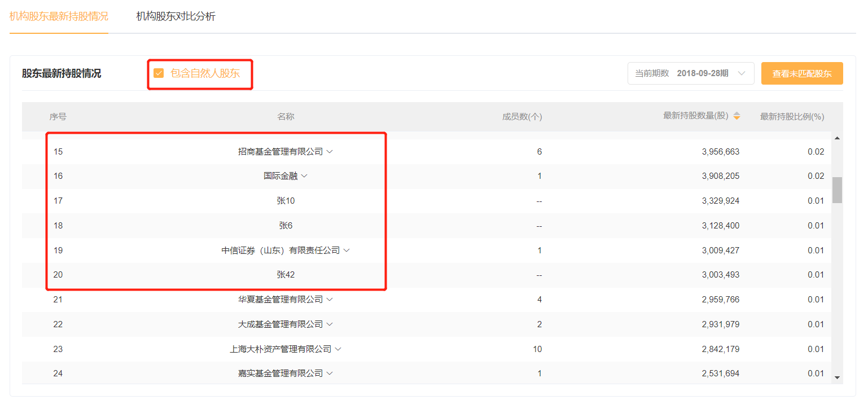The height and width of the screenshot is (400, 868).
Task: Click holding value 3,956,663
Action: 721,152
